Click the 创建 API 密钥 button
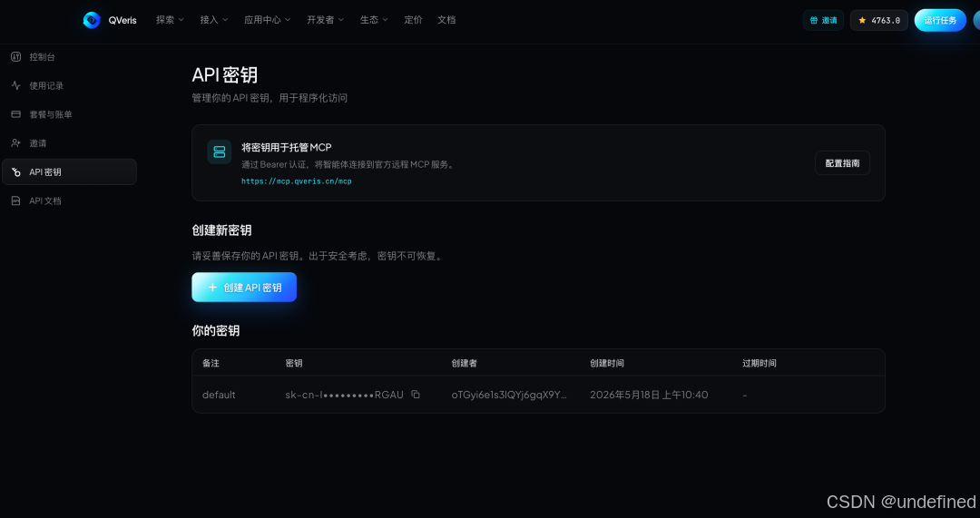 [244, 288]
